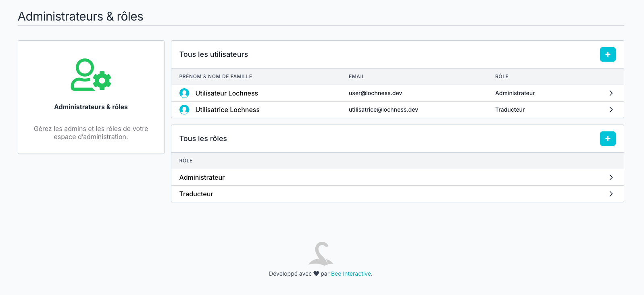Click the heart icon in the footer
Screen dimensions: 644x295
coord(316,274)
